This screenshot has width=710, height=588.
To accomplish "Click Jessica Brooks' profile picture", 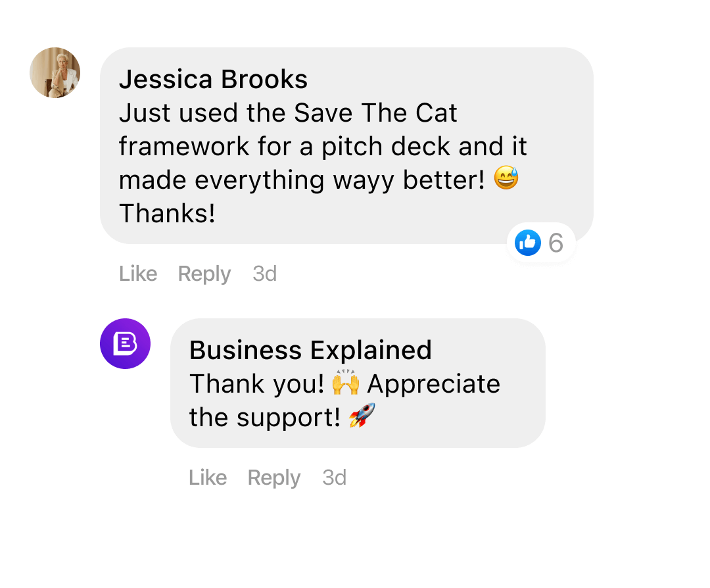I will coord(55,72).
